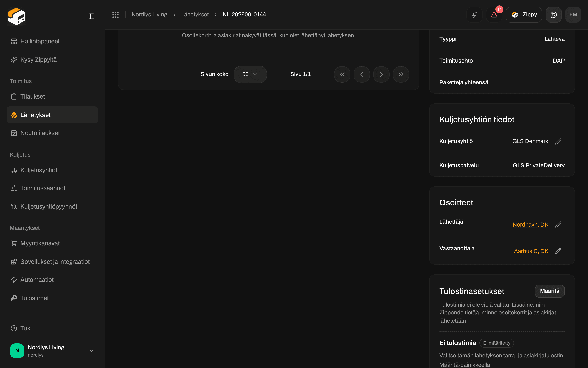Open Noutotilaukset in the sidebar
The width and height of the screenshot is (588, 368).
[x=52, y=133]
